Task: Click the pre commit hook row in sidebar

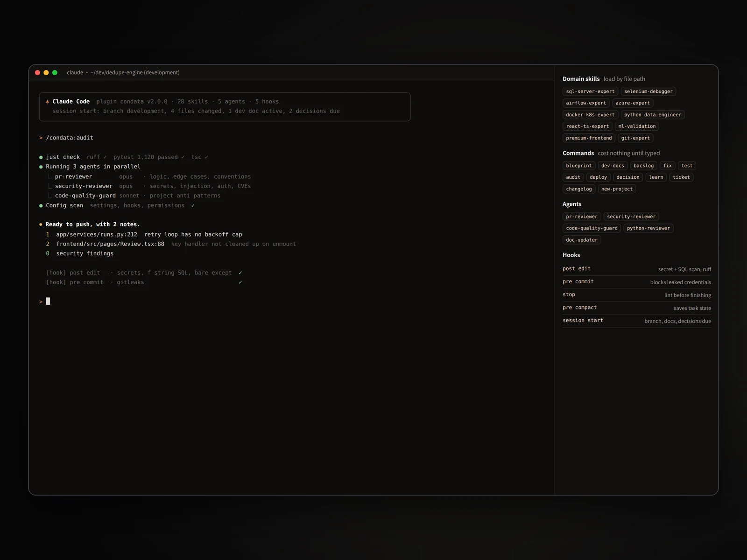Action: point(637,282)
